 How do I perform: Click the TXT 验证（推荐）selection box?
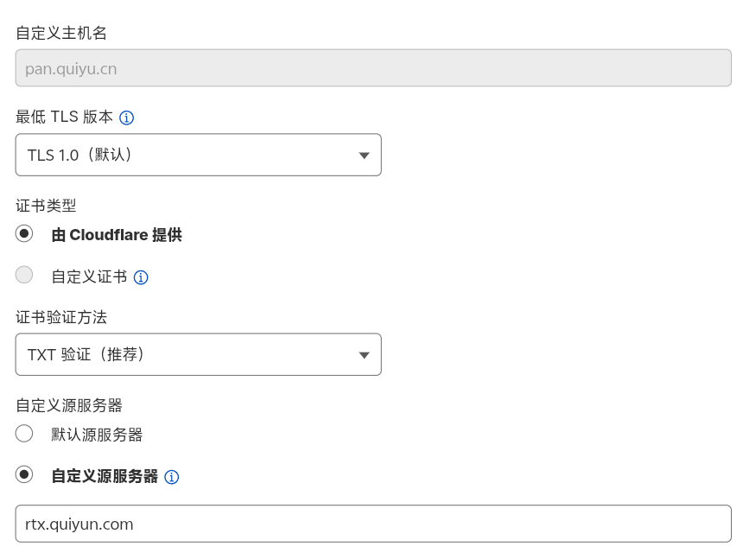click(198, 354)
